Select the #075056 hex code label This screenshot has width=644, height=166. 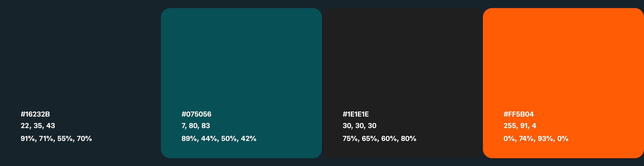click(x=196, y=114)
